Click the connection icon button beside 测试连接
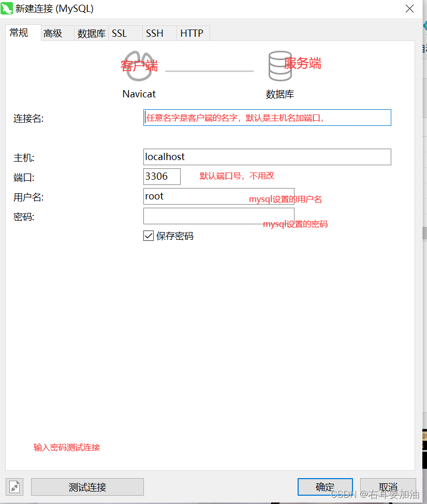The image size is (427, 504). 14,487
